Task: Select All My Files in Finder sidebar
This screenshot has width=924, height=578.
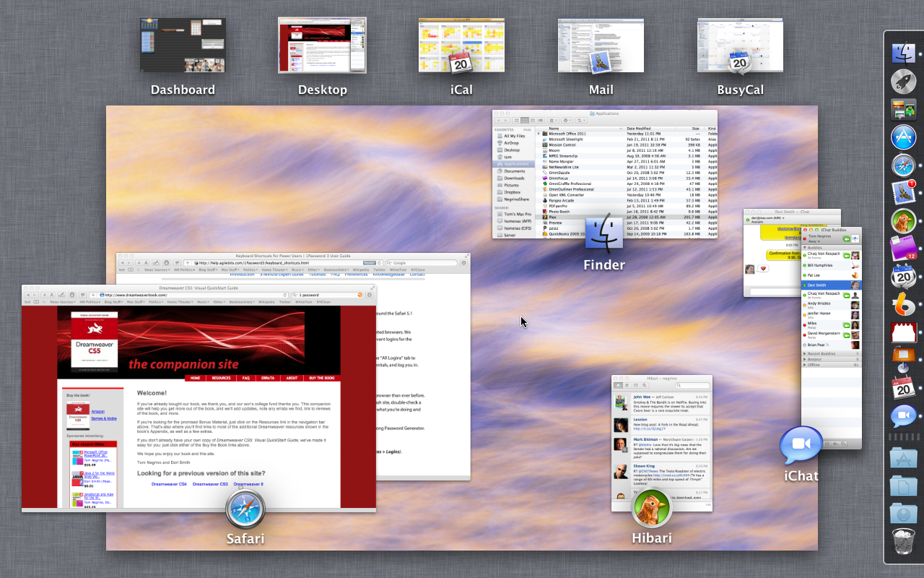Action: pyautogui.click(x=514, y=136)
